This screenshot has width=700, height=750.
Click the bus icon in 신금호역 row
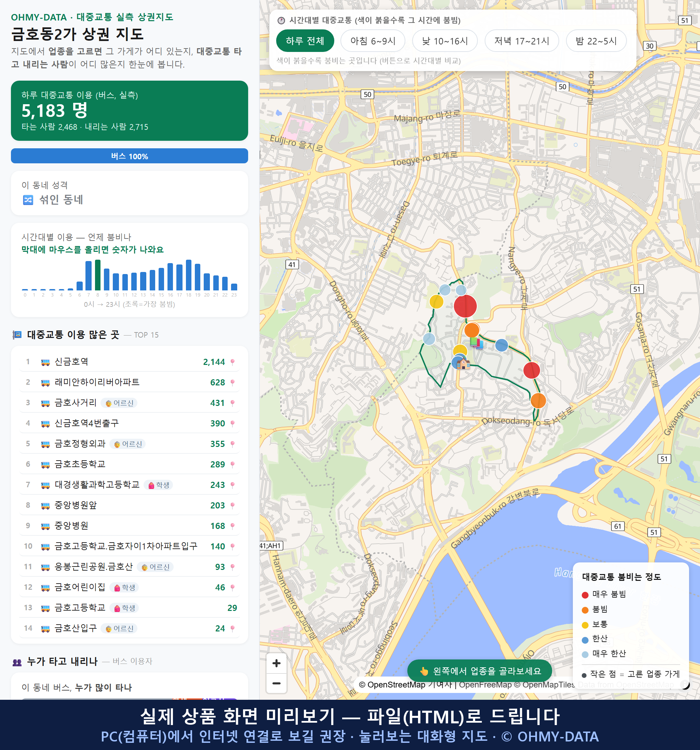(x=45, y=362)
